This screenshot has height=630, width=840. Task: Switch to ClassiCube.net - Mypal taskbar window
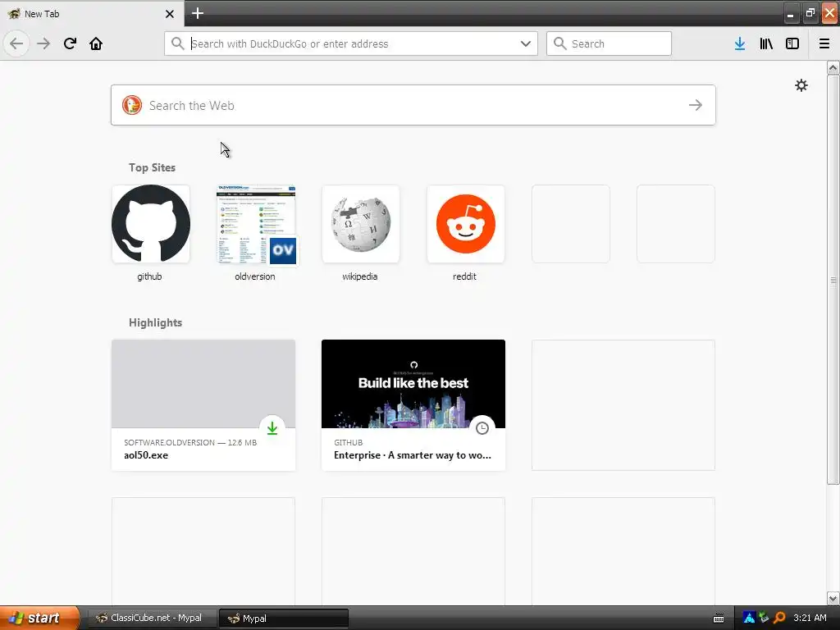tap(152, 618)
